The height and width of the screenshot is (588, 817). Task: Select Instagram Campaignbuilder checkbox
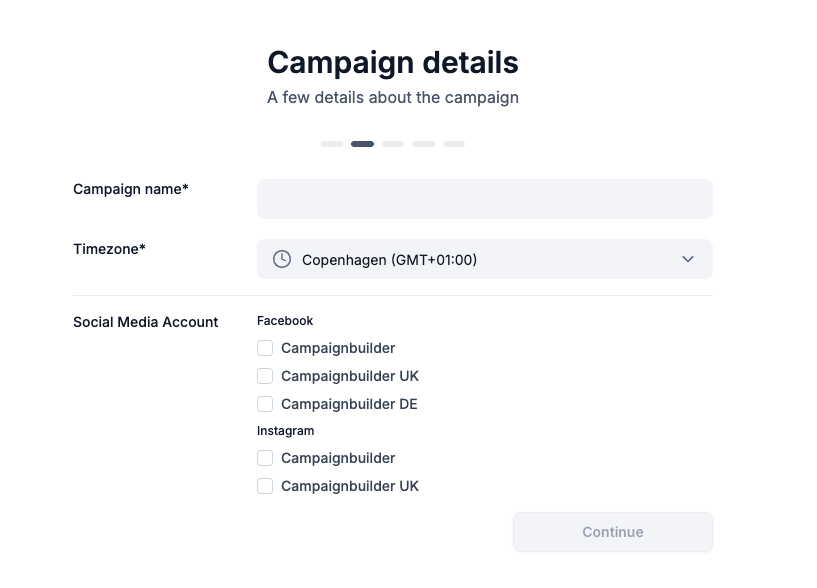[x=265, y=458]
